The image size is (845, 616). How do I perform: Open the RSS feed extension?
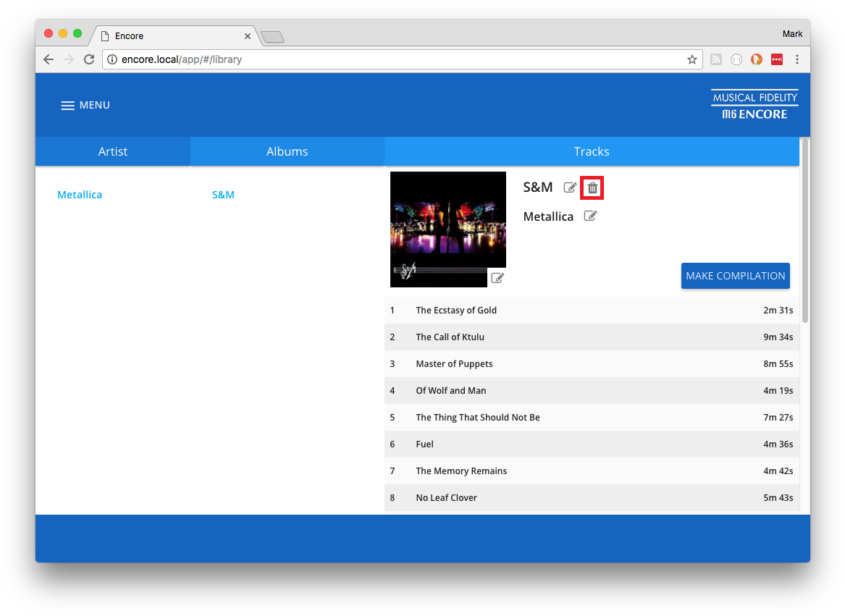[715, 59]
